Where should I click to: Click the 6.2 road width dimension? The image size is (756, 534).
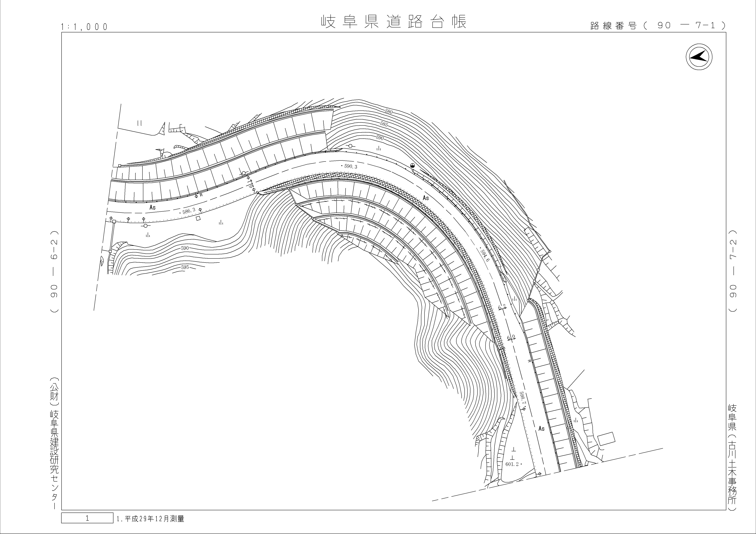pos(502,307)
